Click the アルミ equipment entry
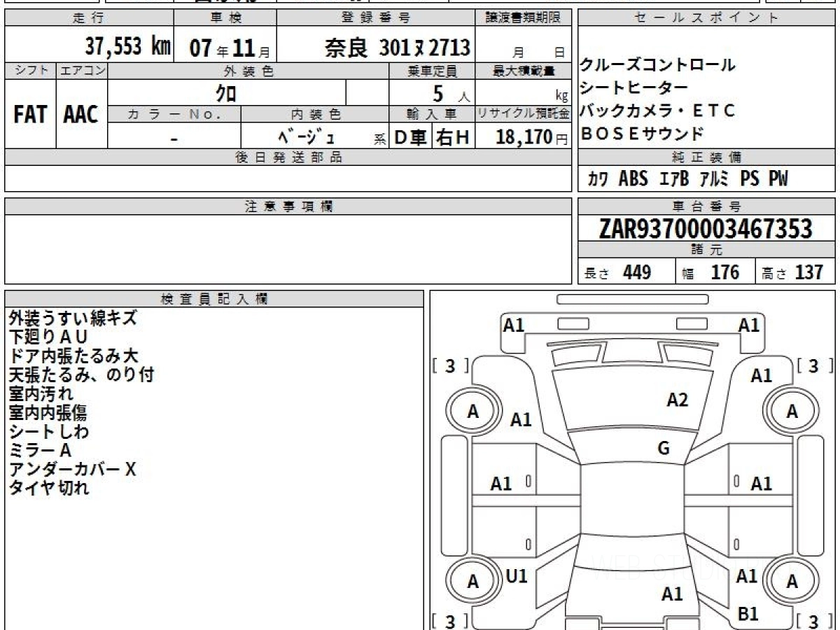The height and width of the screenshot is (630, 840). (x=714, y=179)
